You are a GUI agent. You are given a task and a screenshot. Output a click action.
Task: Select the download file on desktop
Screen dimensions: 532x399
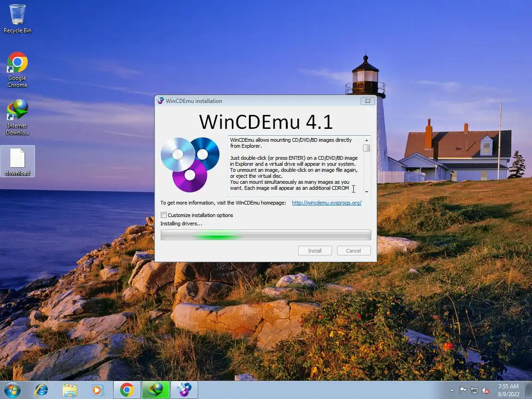coord(17,162)
